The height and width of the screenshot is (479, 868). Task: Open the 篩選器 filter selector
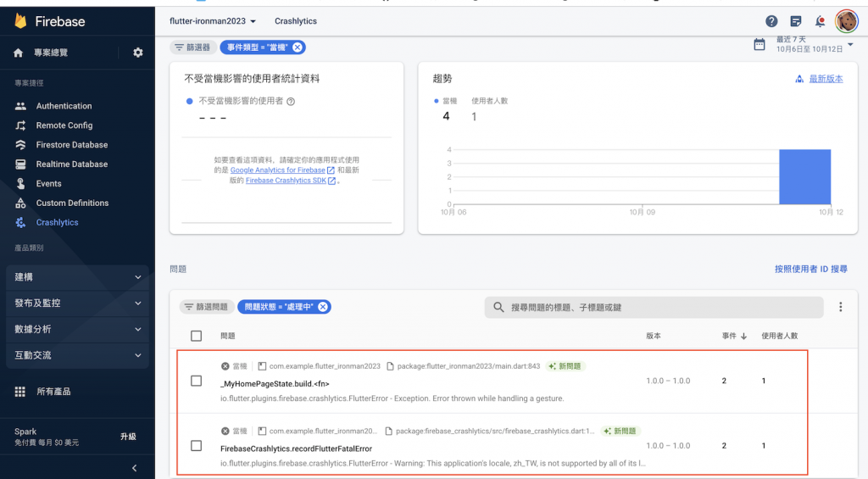[192, 47]
